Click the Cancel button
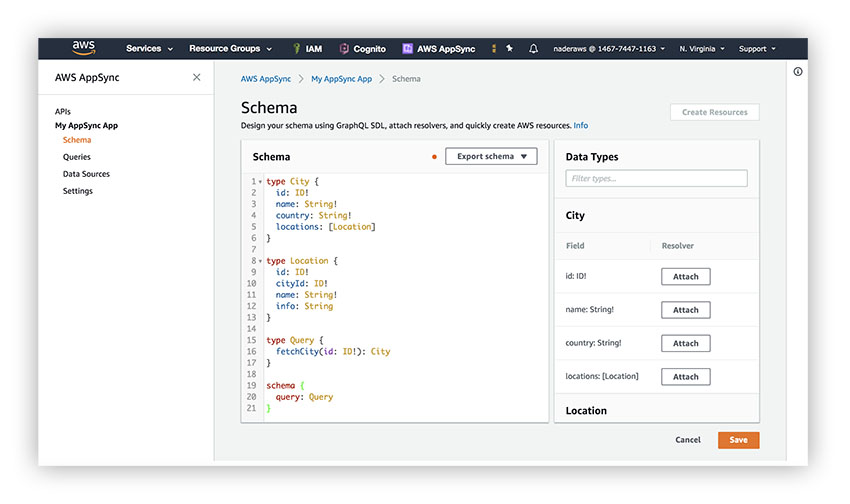The height and width of the screenshot is (504, 850). [x=688, y=440]
